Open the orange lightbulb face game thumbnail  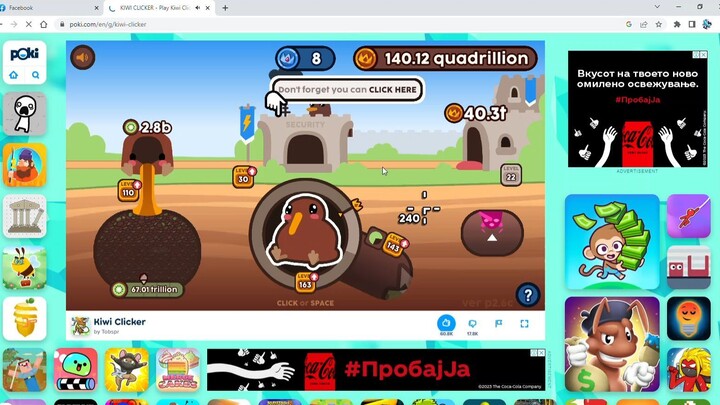pos(689,319)
